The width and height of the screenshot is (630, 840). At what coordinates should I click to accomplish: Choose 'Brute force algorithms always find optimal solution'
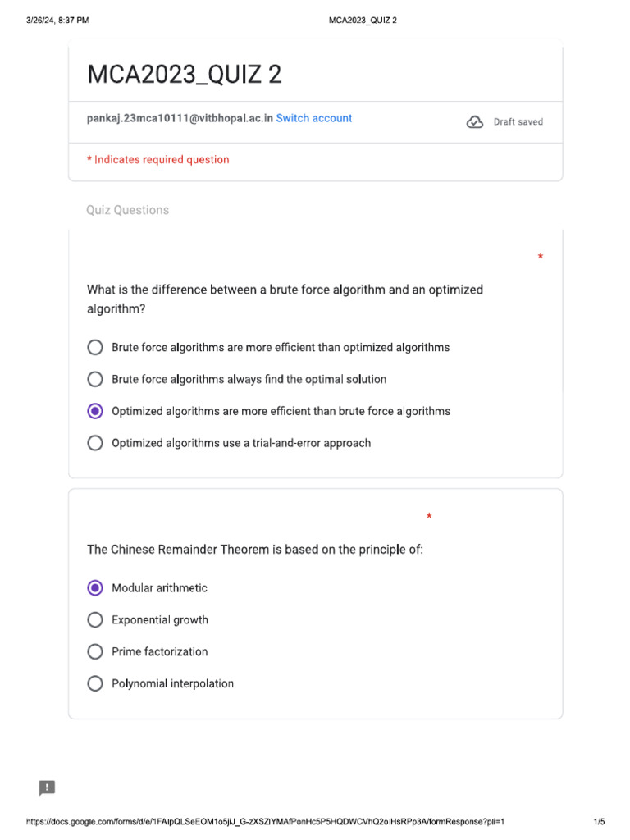point(95,379)
